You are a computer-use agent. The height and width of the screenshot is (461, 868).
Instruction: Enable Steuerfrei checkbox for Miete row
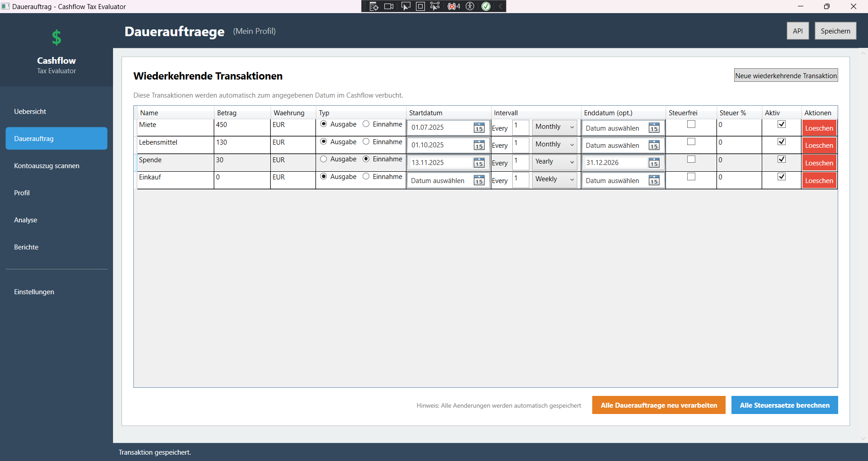click(691, 124)
